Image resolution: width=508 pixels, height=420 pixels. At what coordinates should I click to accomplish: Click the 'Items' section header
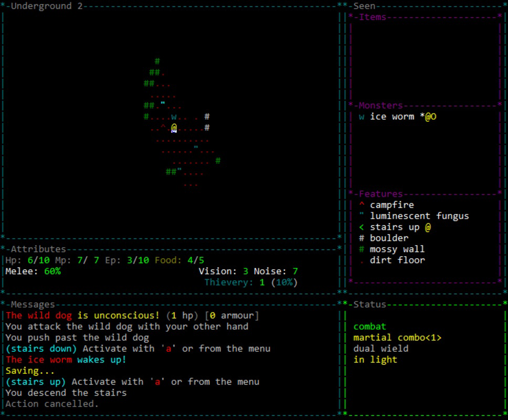(x=373, y=17)
